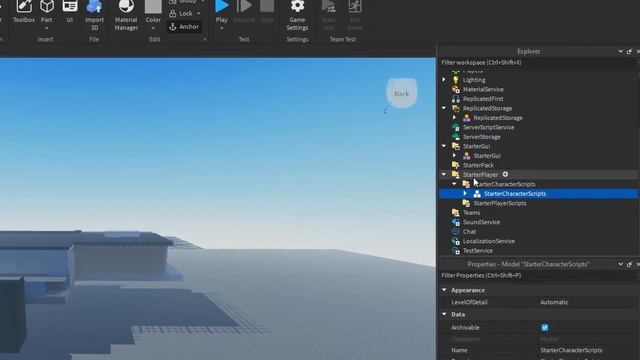Collapse the StarterPlayer folder
Viewport: 640px width, 360px height.
[444, 174]
